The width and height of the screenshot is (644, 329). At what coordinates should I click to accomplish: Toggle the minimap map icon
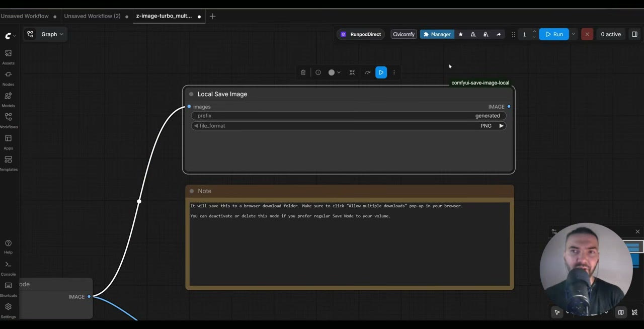621,312
